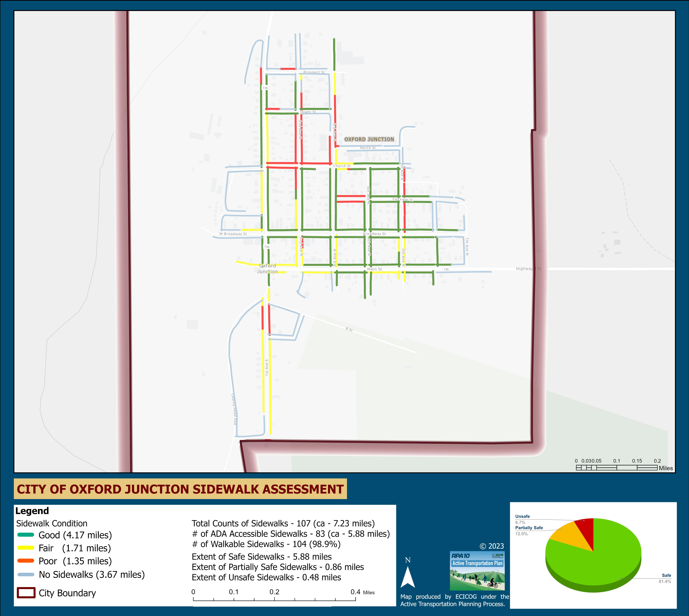Click the 'Safe' pie chart label

(x=666, y=575)
